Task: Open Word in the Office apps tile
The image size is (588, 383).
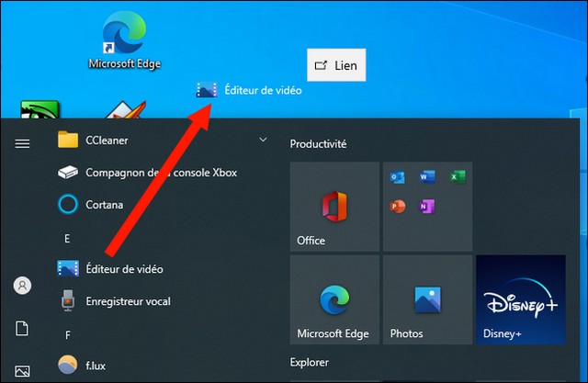Action: [x=427, y=177]
